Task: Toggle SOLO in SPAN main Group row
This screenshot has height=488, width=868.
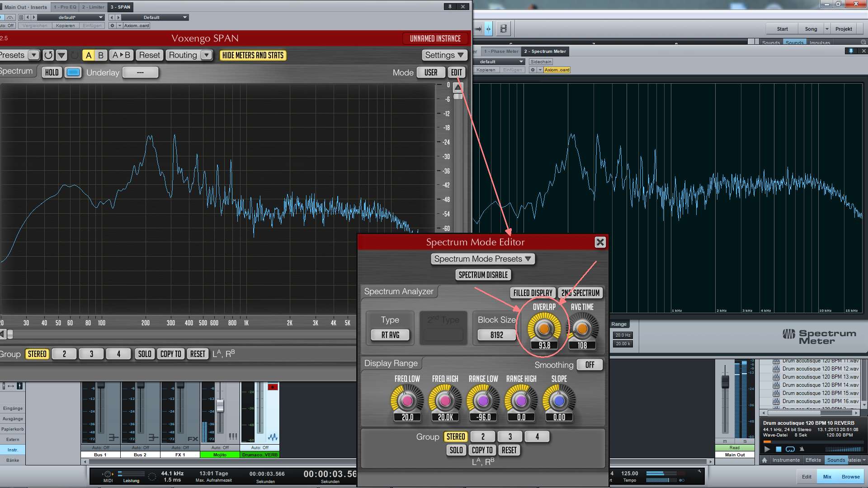Action: (x=145, y=354)
